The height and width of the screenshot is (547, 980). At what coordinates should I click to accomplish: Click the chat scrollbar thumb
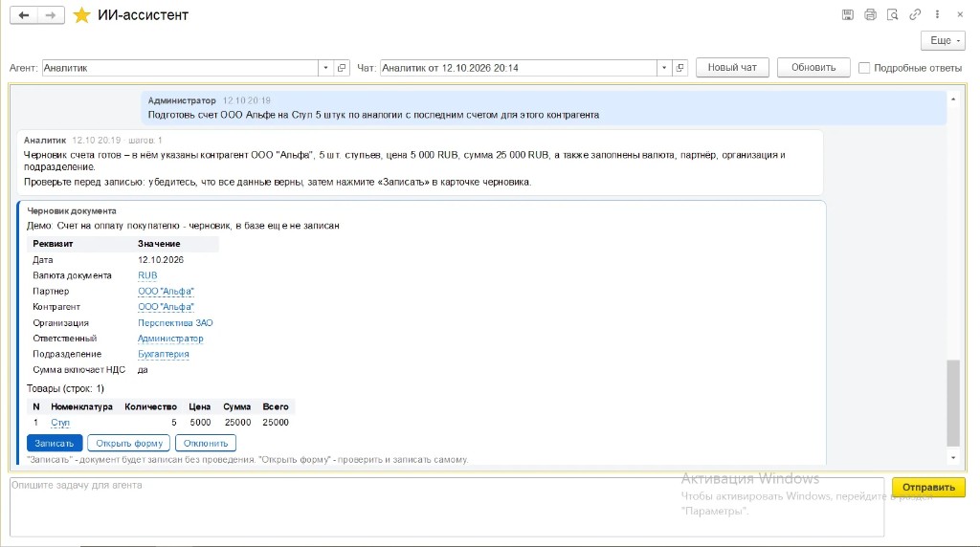pyautogui.click(x=953, y=404)
